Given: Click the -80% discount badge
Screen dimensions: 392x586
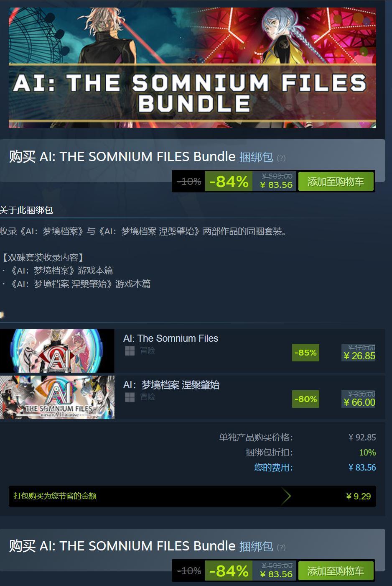Looking at the screenshot, I should pyautogui.click(x=305, y=399).
